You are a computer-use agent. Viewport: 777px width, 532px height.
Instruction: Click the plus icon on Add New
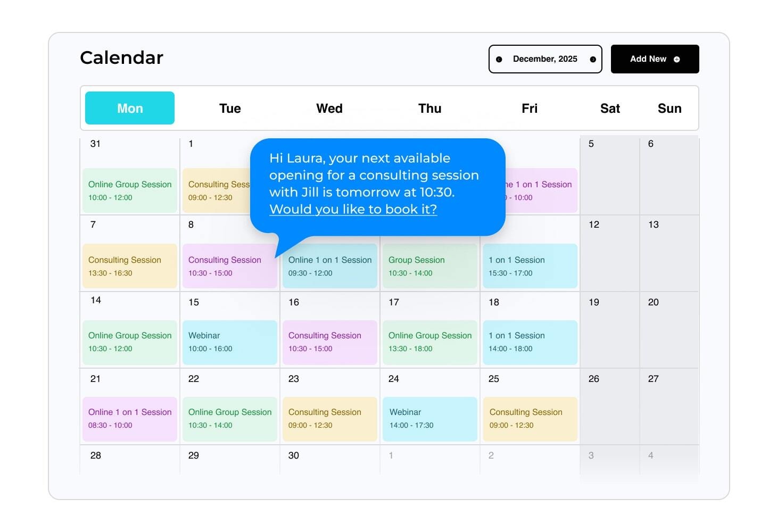[676, 59]
